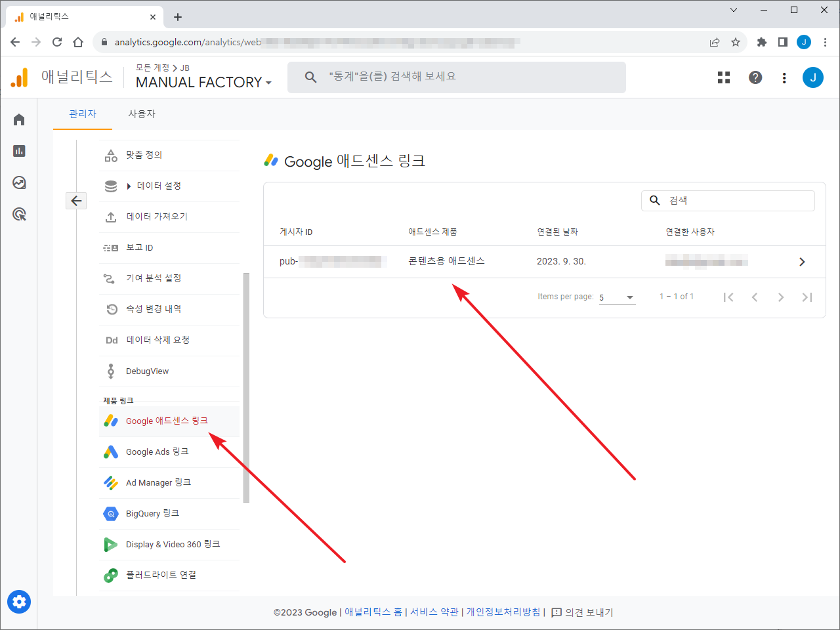The image size is (840, 630).
Task: Open Chrome profile J avatar in toolbar
Action: pyautogui.click(x=804, y=42)
